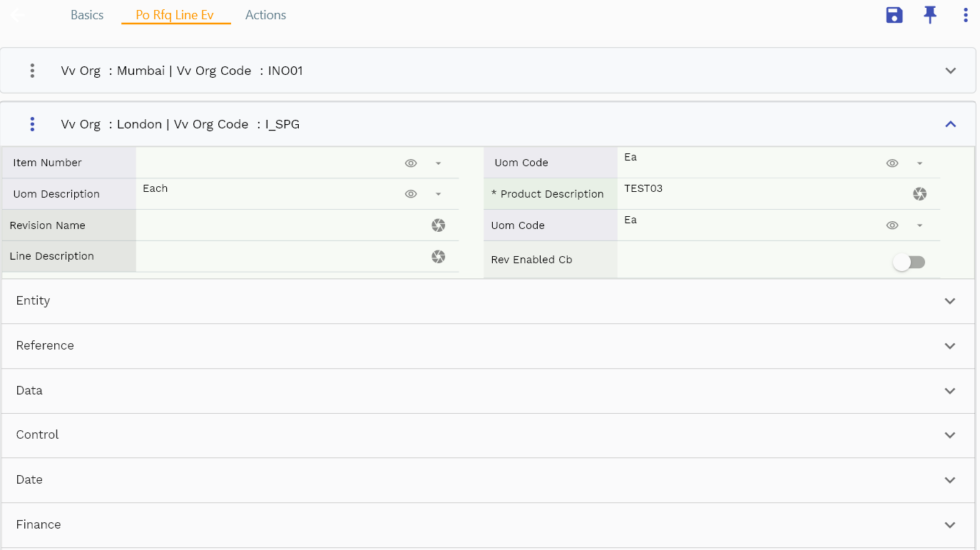Click inside the Revision Name input field
Viewport: 980px width, 550px height.
click(x=285, y=225)
